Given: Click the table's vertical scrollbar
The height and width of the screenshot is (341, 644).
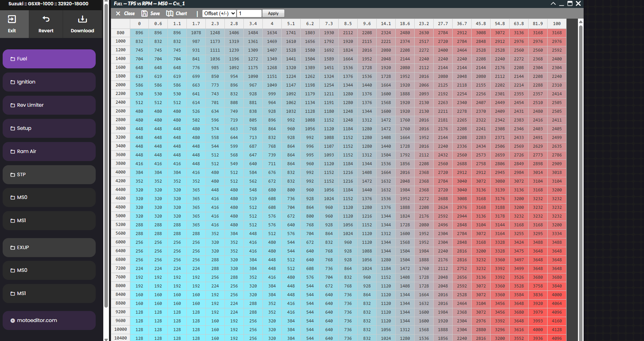Looking at the screenshot, I should [x=580, y=152].
